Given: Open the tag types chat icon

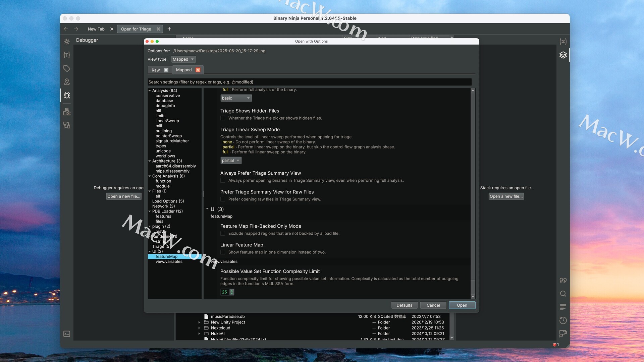Looking at the screenshot, I should (x=563, y=334).
